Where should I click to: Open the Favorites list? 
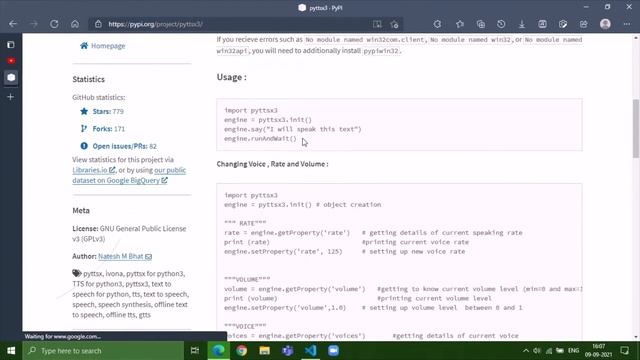(x=460, y=24)
